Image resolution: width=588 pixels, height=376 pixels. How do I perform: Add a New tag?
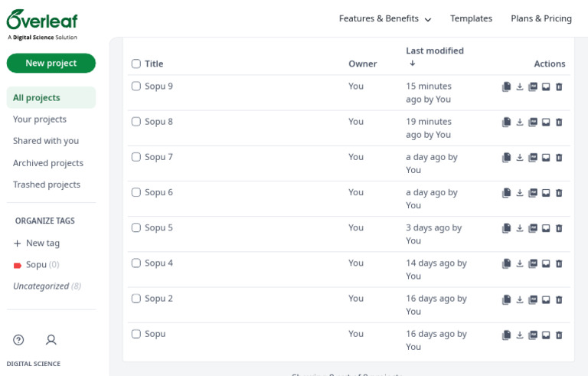coord(37,243)
